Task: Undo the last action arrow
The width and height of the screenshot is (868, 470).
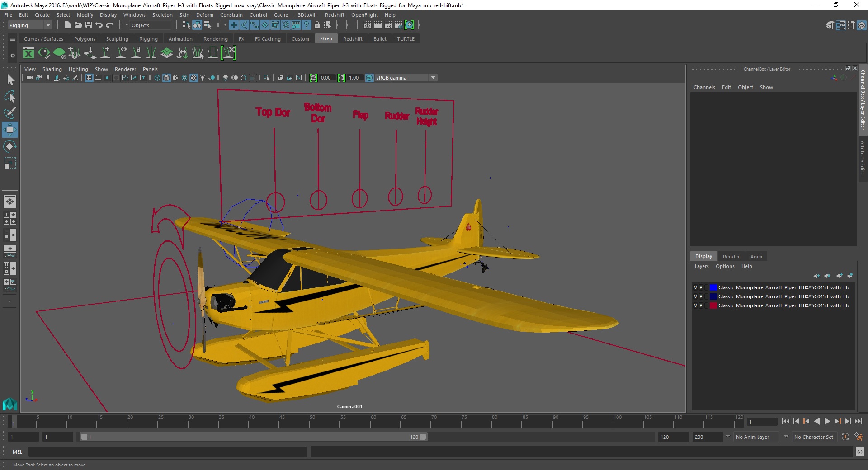Action: [x=99, y=25]
